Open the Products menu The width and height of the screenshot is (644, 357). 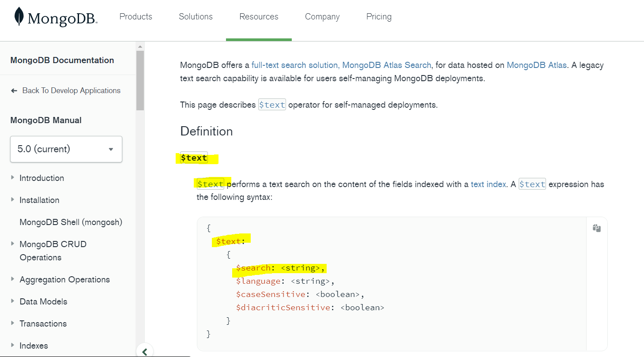136,17
